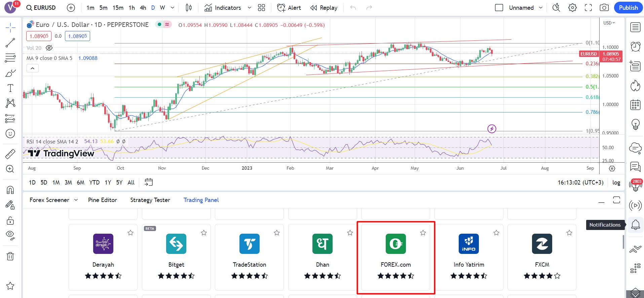Collapse the indicator legend chevron
This screenshot has width=644, height=298.
click(33, 68)
